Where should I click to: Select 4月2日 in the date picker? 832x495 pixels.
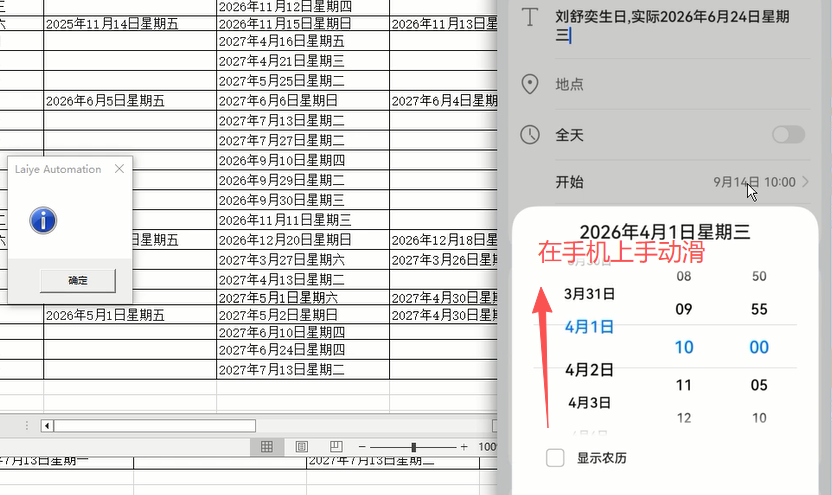click(590, 370)
